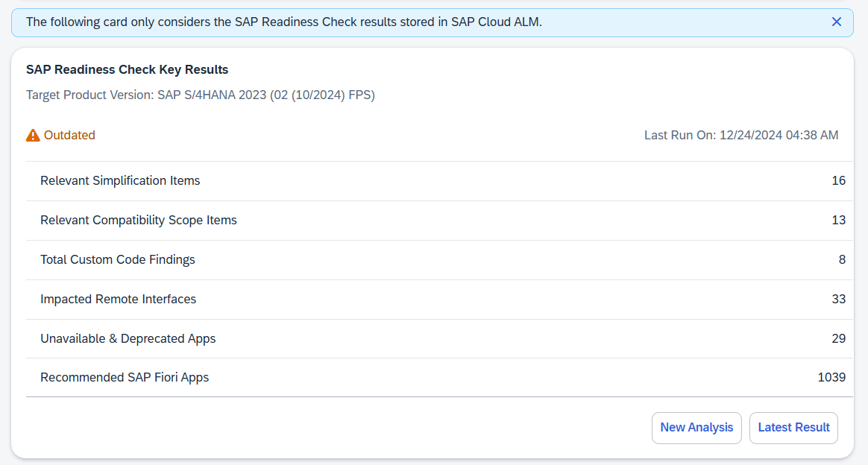Click the Target Product Version subtitle
868x465 pixels.
coord(200,95)
